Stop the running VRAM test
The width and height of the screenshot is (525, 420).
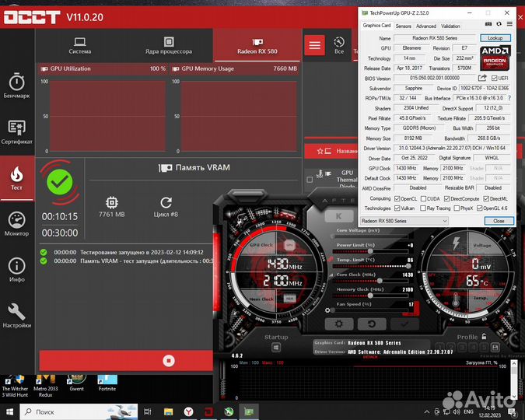pyautogui.click(x=169, y=361)
